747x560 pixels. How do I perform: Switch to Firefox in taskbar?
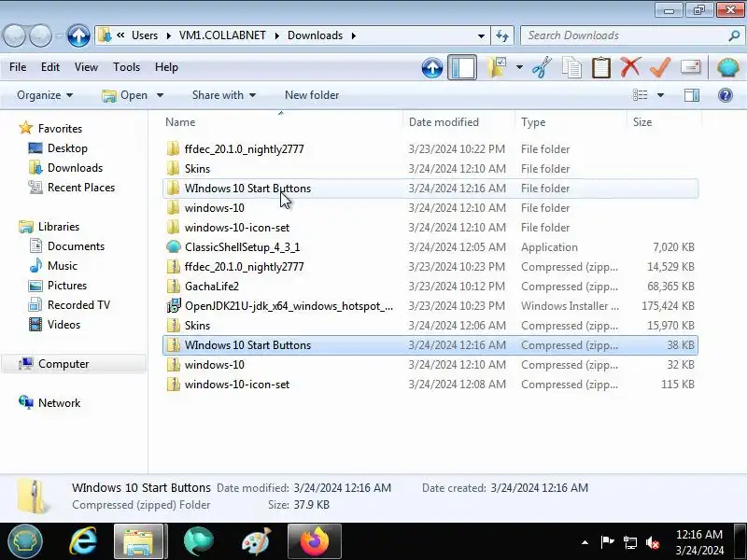(314, 541)
